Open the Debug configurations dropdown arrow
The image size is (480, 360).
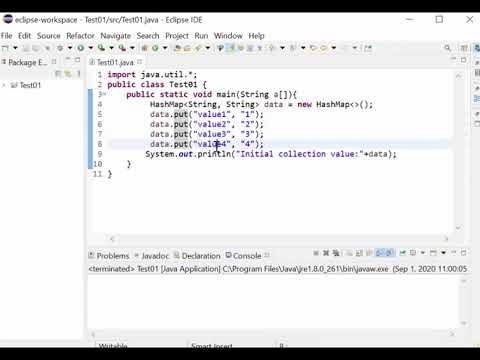tap(70, 48)
